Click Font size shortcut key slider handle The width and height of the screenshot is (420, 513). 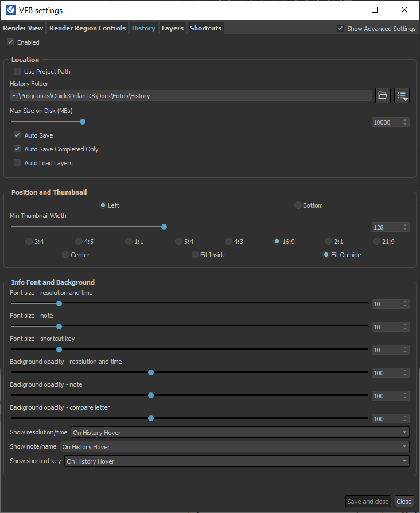tap(59, 349)
